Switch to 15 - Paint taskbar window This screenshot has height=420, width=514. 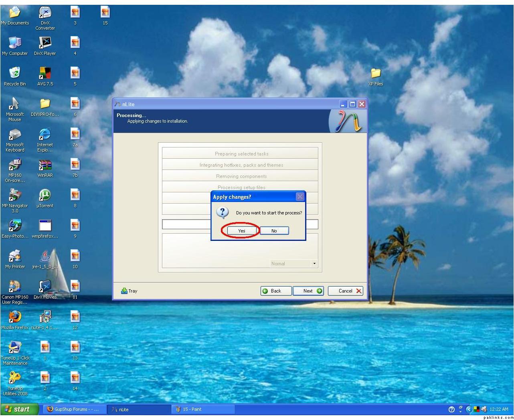click(x=203, y=409)
